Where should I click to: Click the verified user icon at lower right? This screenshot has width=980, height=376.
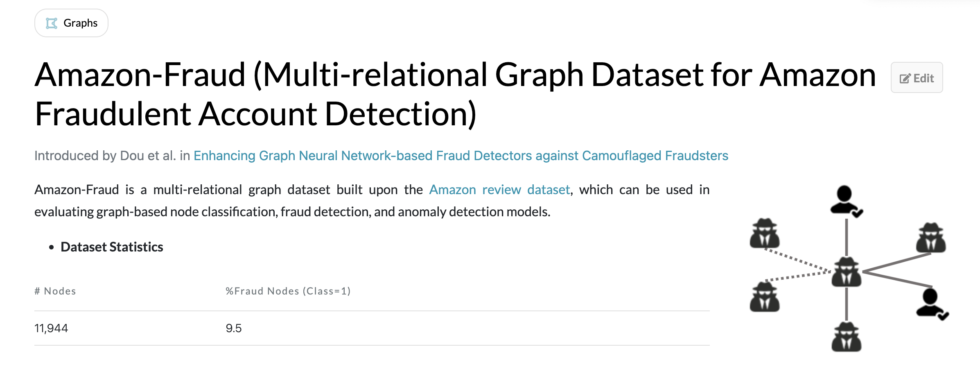tap(933, 304)
